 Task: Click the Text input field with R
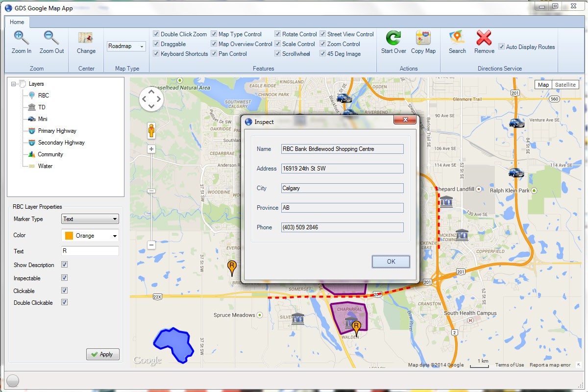[90, 251]
